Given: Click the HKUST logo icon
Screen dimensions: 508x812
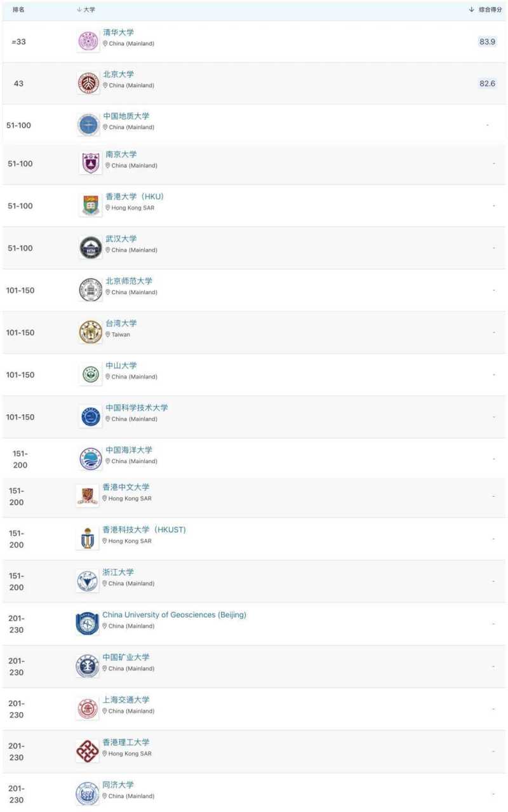Looking at the screenshot, I should tap(87, 539).
